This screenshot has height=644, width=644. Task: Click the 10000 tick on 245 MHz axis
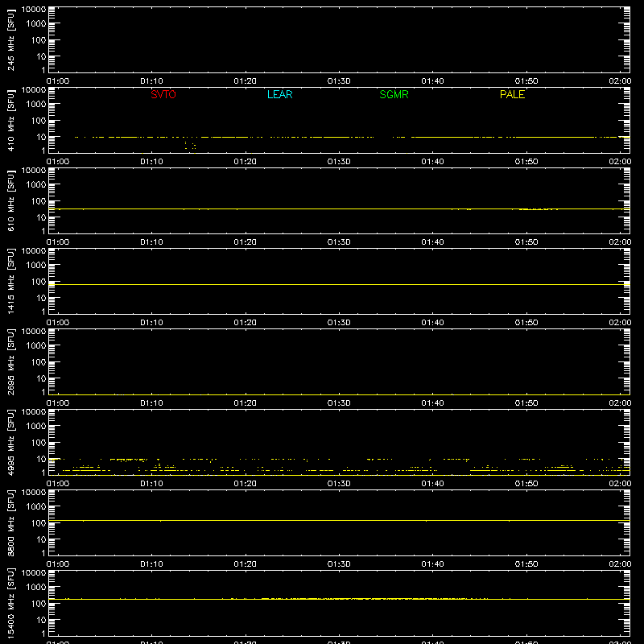pos(34,10)
